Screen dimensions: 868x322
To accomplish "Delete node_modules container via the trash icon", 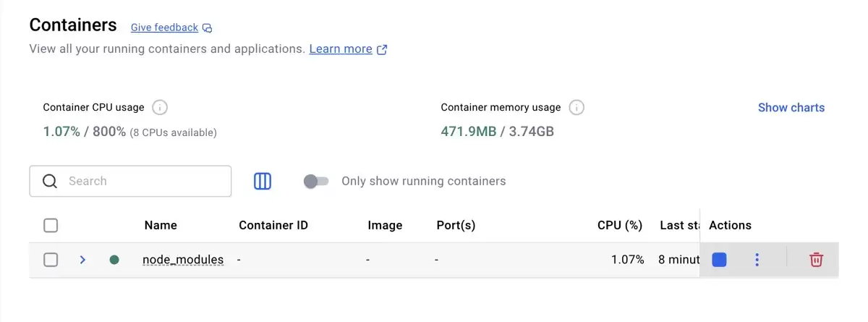I will coord(816,260).
